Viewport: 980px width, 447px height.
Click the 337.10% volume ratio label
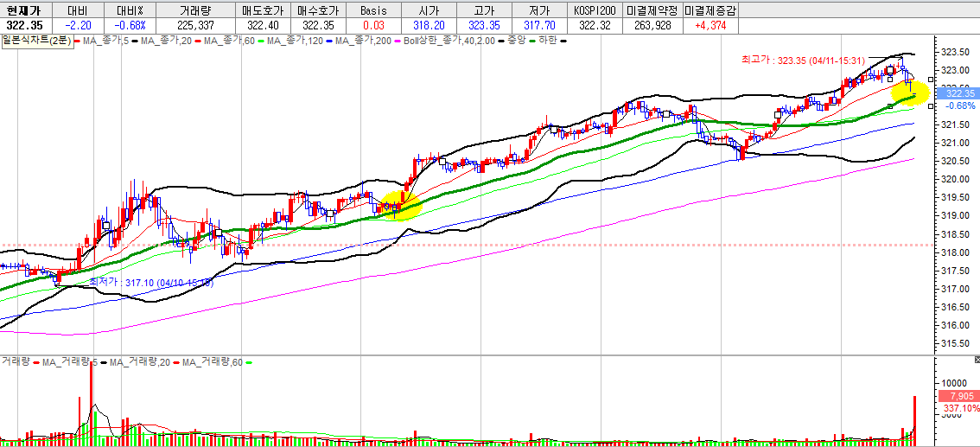tap(961, 408)
